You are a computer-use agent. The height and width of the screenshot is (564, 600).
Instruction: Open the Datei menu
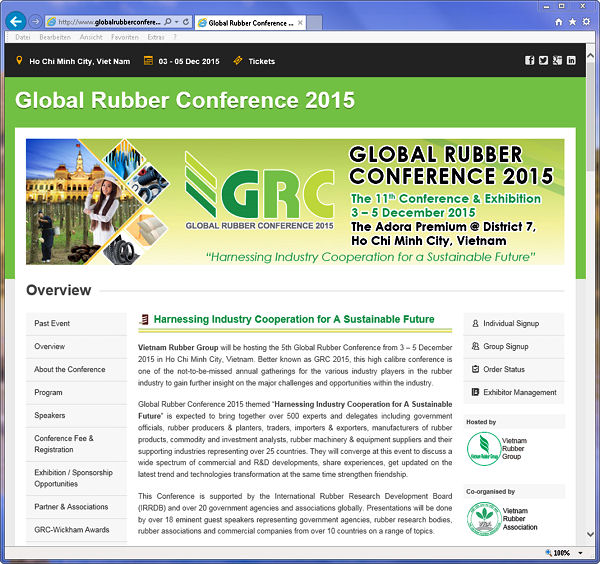pos(23,37)
